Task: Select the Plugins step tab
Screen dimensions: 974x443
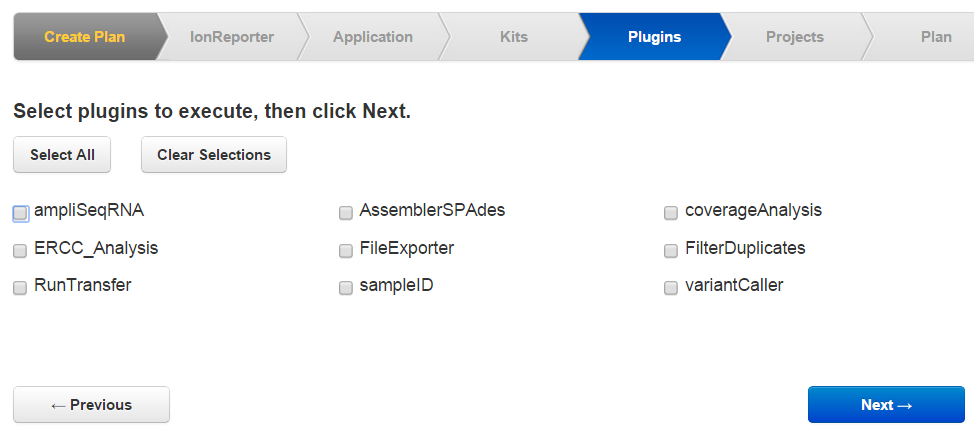Action: pos(654,37)
